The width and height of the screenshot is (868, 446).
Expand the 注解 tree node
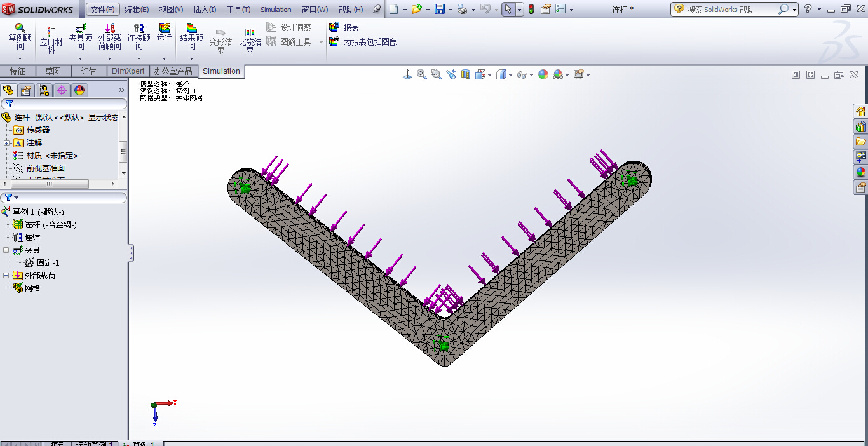point(6,143)
